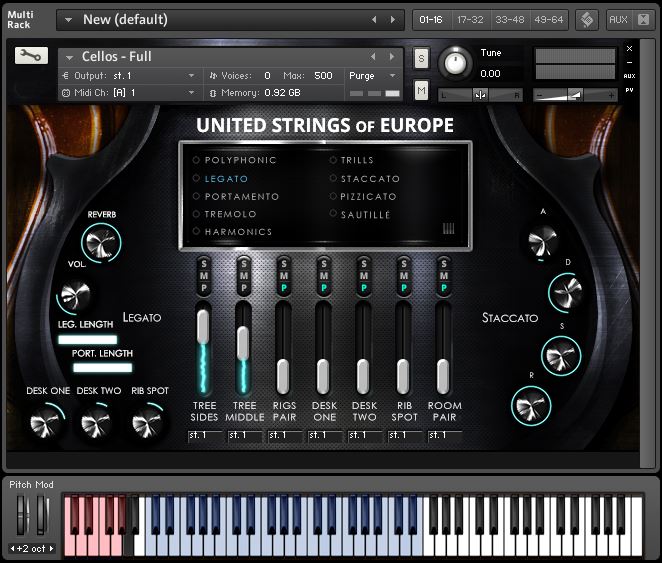Enable the Pizzicato articulation
Screen dimensions: 662x563
367,196
